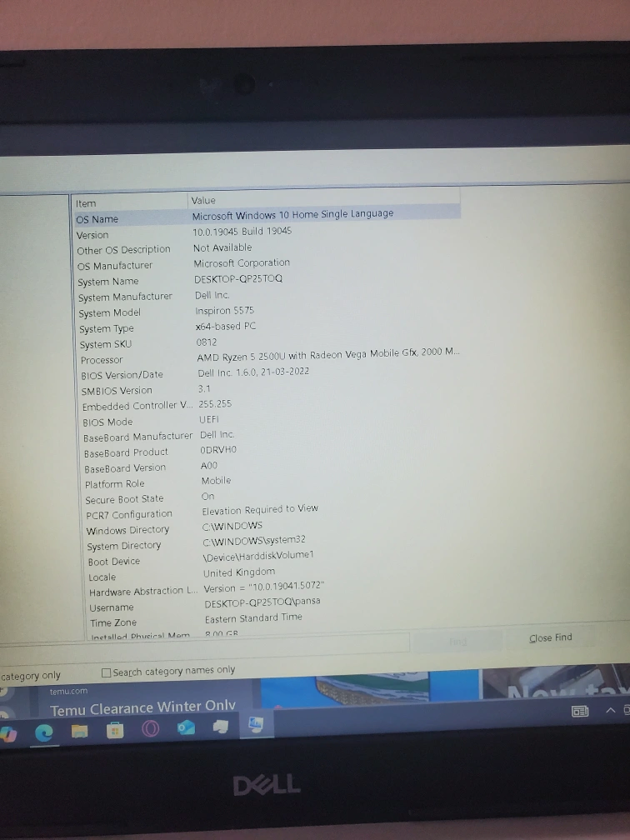Click the value 10.0.19045 Build 19045
This screenshot has width=630, height=840.
[x=242, y=232]
